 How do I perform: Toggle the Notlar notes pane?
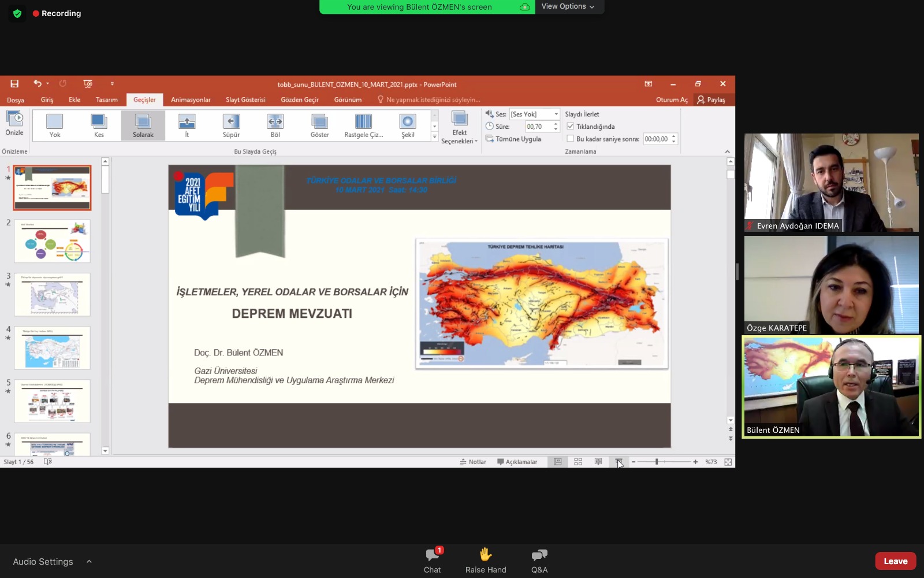tap(473, 462)
